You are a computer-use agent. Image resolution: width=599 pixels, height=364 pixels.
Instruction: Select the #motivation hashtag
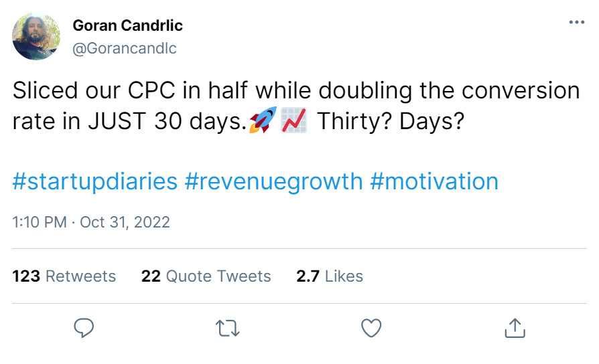tap(434, 181)
